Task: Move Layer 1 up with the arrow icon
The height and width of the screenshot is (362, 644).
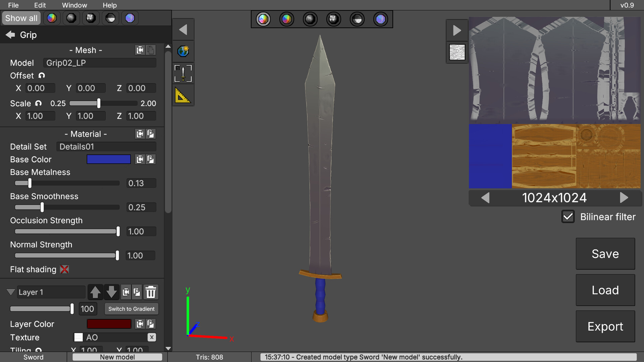Action: 96,292
